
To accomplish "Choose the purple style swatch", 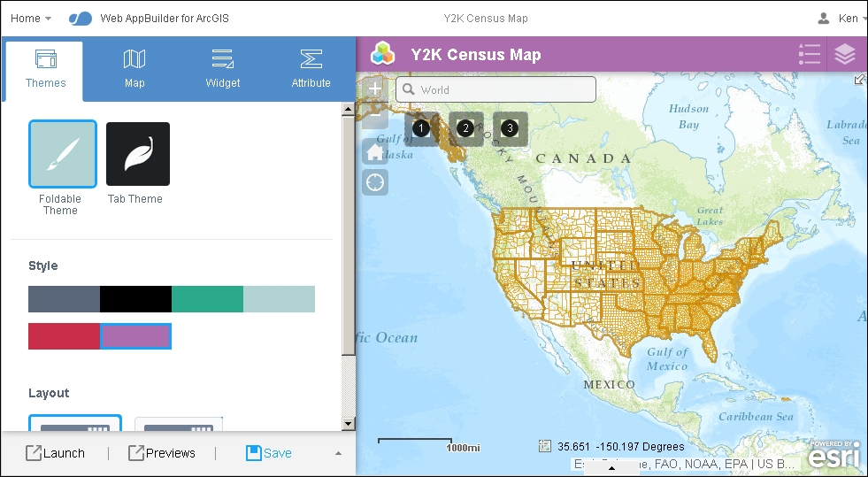I will tap(135, 336).
